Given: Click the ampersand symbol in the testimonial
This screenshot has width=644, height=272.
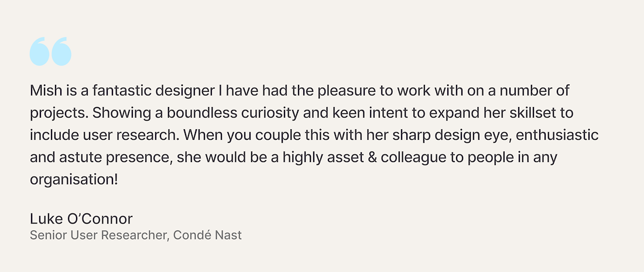Looking at the screenshot, I should tap(372, 157).
